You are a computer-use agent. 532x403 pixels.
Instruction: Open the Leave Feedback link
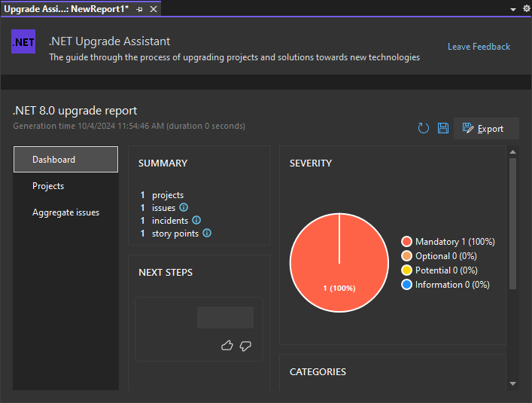[x=479, y=47]
